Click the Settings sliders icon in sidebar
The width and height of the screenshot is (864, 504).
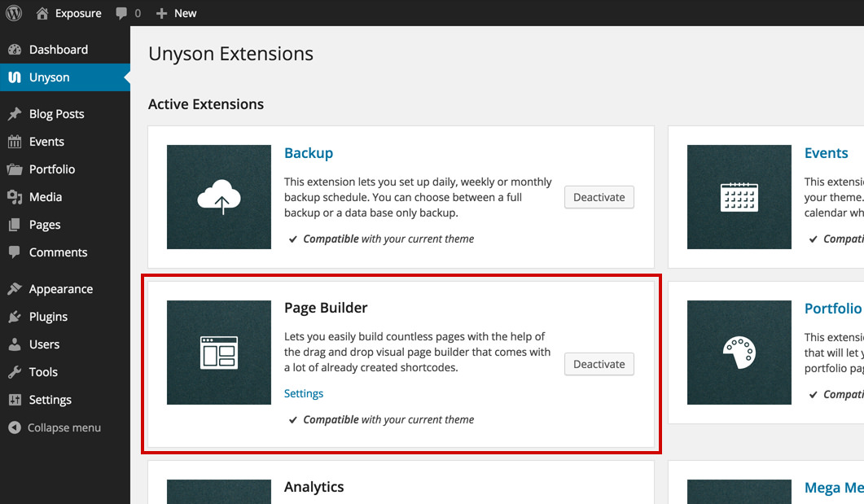click(x=15, y=400)
